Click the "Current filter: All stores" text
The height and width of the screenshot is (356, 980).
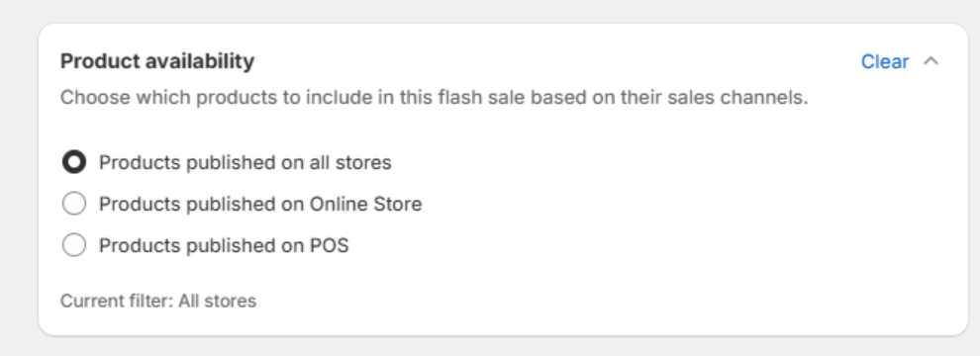point(158,301)
